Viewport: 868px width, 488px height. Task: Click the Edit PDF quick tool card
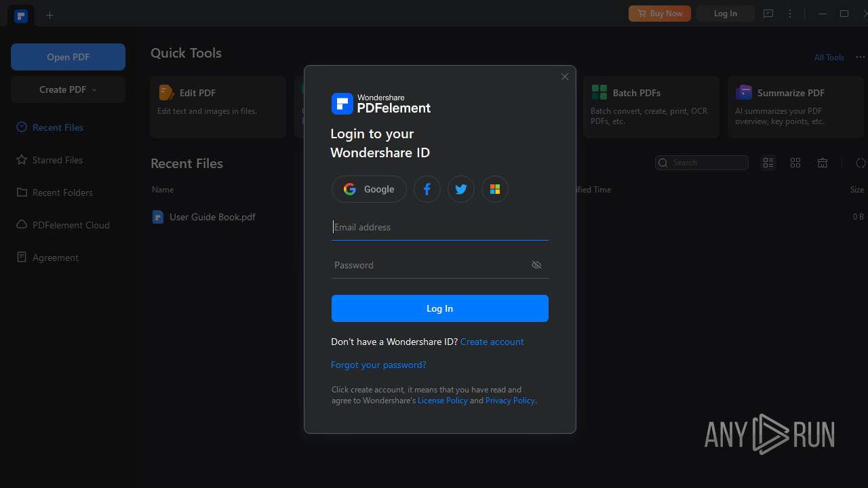point(218,107)
